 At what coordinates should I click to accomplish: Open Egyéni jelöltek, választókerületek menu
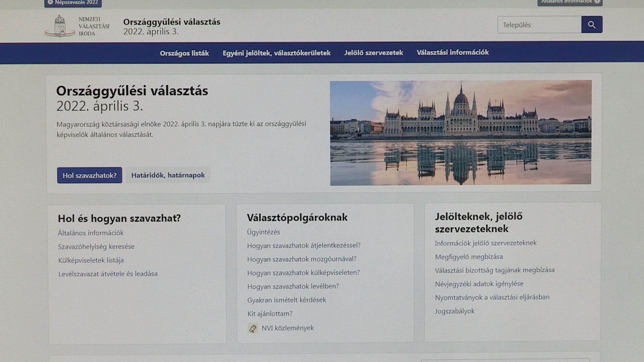(276, 53)
